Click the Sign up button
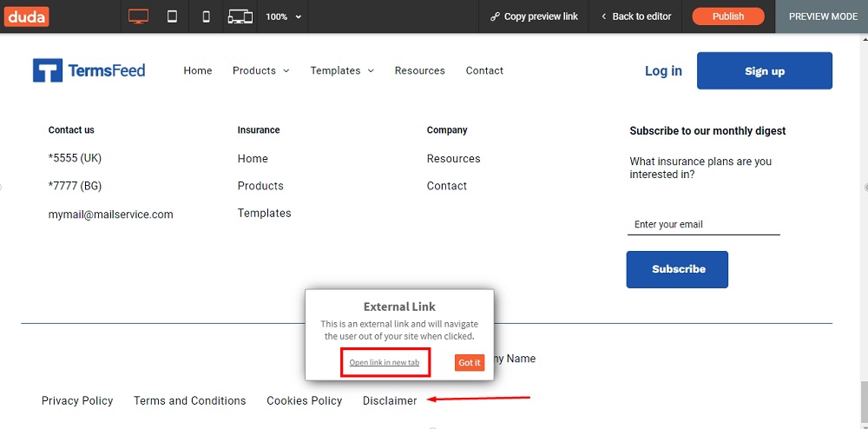The width and height of the screenshot is (868, 429). [765, 71]
